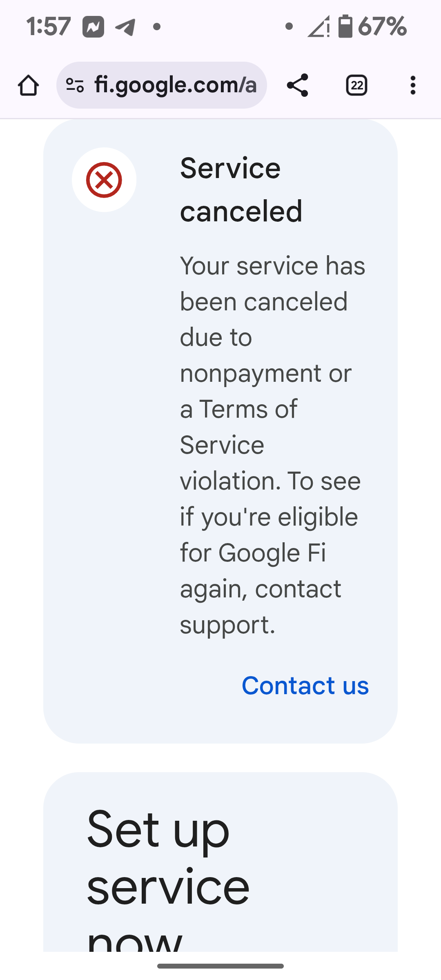Viewport: 441px width, 980px height.
Task: Open the three-dot browser menu
Action: pyautogui.click(x=413, y=85)
